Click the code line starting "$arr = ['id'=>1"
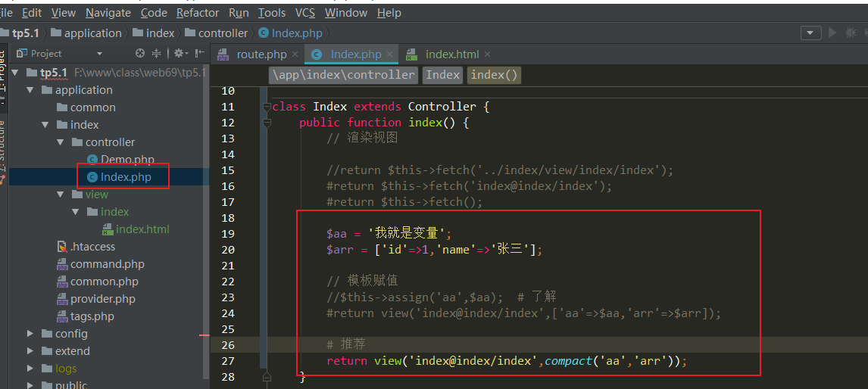Viewport: 868px width, 389px height. tap(435, 250)
